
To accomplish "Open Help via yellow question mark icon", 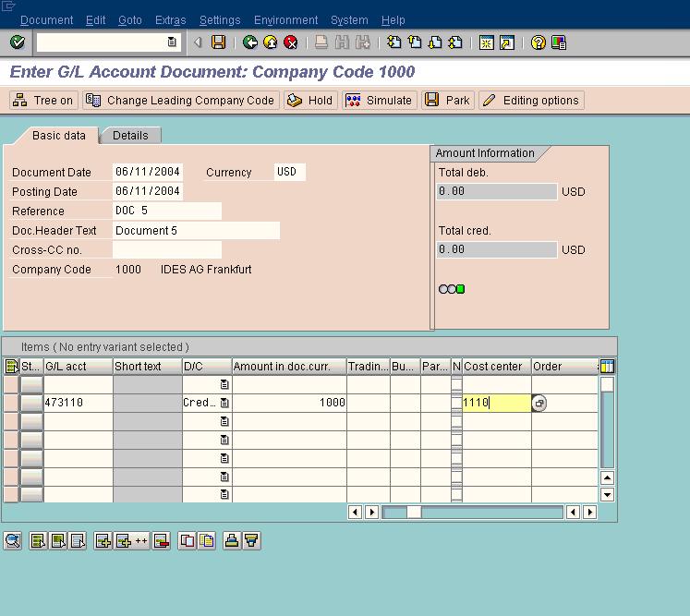I will point(539,42).
